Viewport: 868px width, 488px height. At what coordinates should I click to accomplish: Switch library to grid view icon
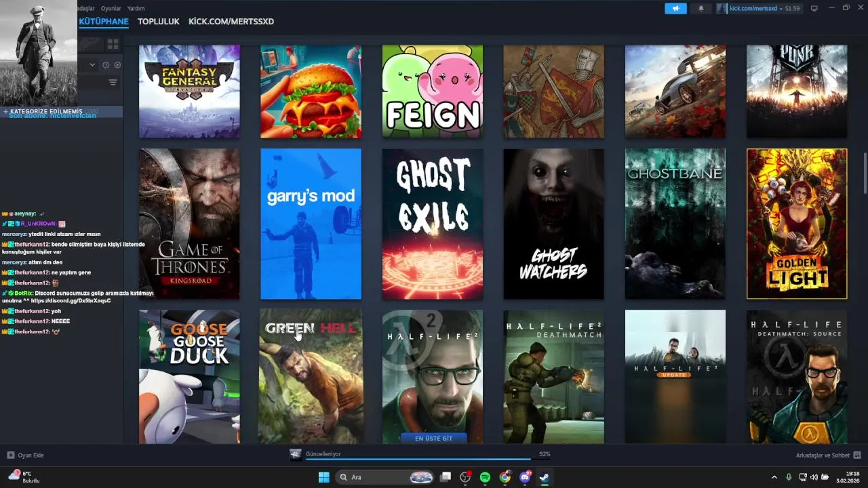pos(113,44)
